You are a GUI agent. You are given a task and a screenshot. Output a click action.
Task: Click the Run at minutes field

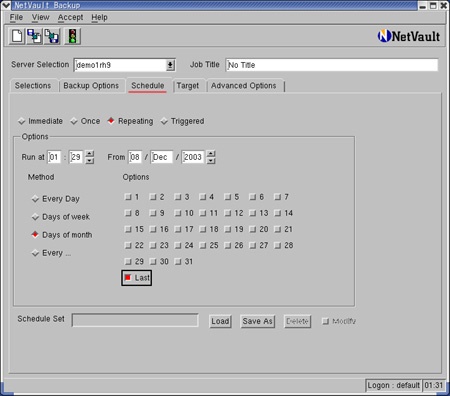coord(76,157)
